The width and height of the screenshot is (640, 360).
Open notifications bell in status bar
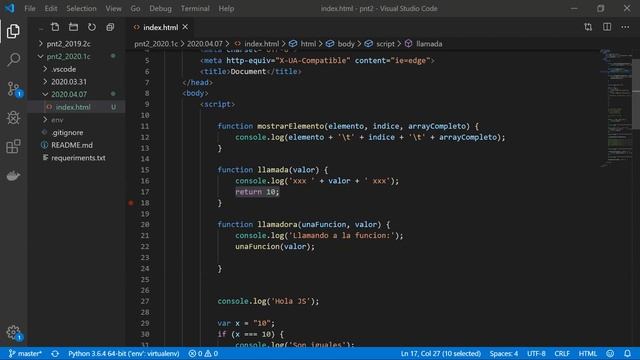click(x=627, y=353)
